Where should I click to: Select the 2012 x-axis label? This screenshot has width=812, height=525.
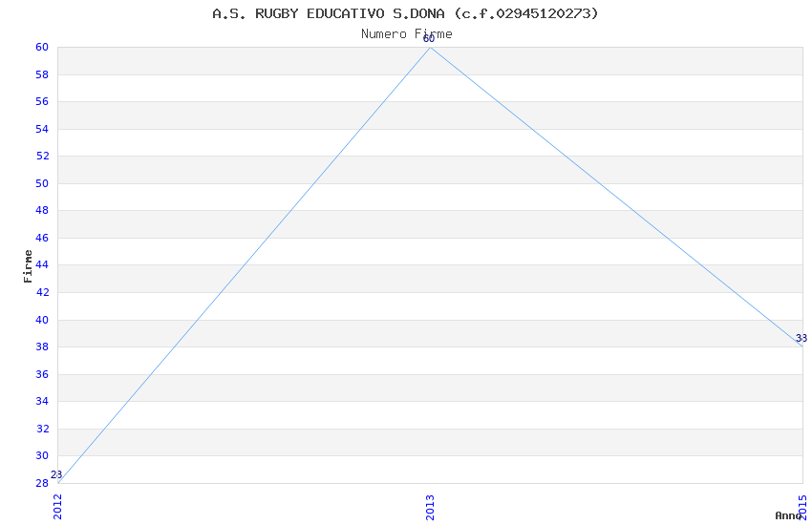(57, 507)
